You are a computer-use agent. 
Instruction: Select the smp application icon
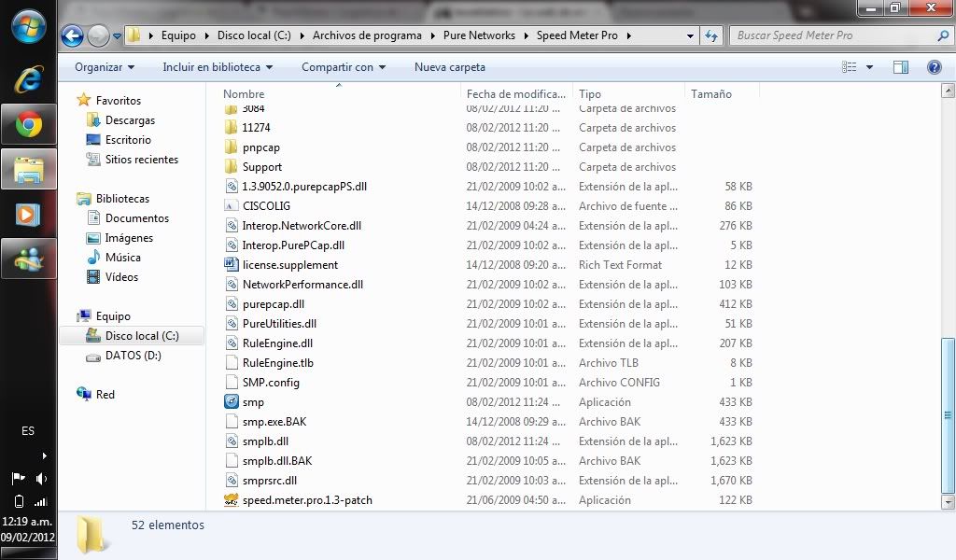tap(232, 401)
